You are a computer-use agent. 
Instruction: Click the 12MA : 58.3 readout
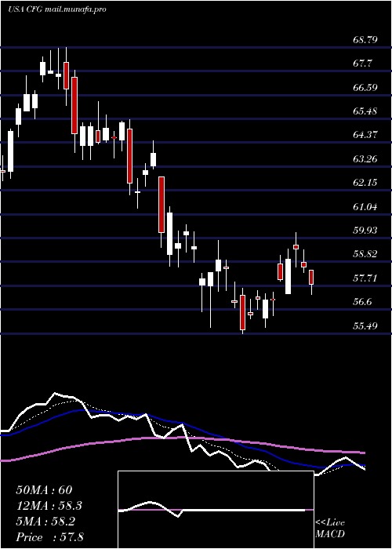click(50, 506)
